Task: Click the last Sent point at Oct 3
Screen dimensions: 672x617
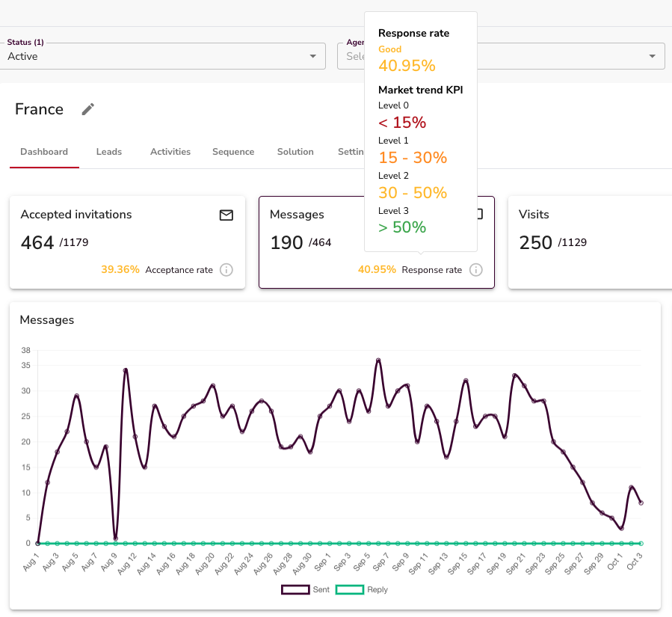Action: coord(641,503)
